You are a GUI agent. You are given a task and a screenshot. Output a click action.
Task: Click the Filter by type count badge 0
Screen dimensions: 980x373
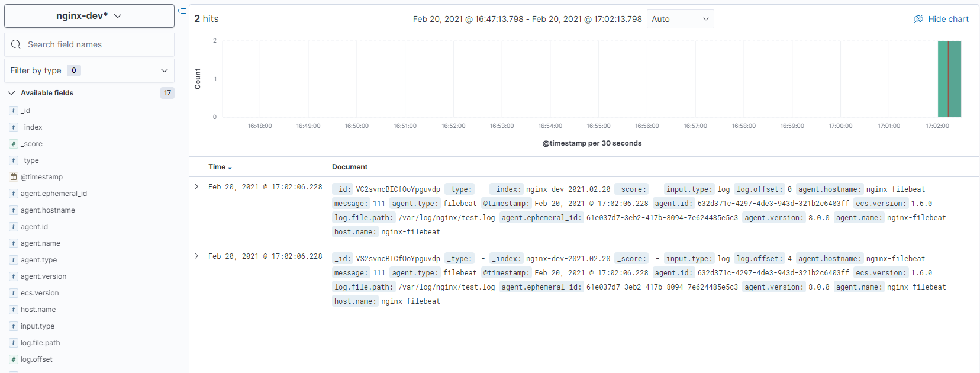74,70
